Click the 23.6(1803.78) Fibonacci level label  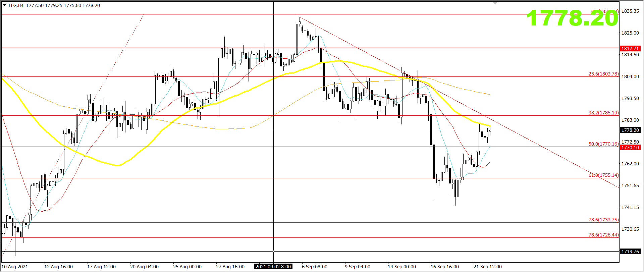pos(603,74)
